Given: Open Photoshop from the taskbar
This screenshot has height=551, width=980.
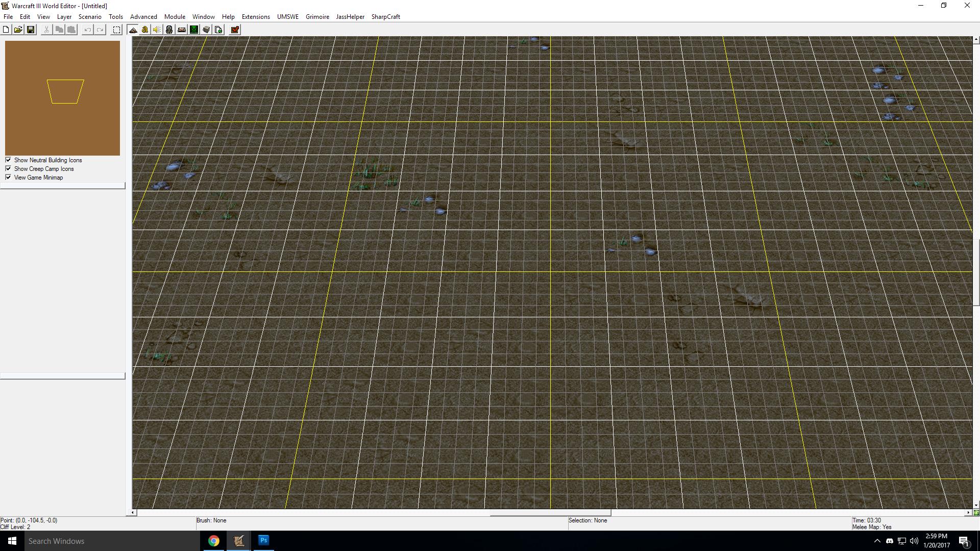Looking at the screenshot, I should (x=263, y=541).
